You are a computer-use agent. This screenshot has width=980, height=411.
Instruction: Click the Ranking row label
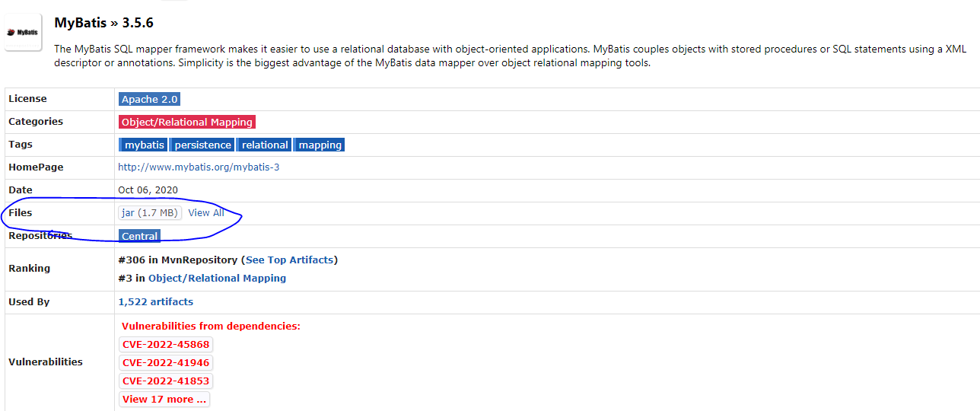click(29, 268)
